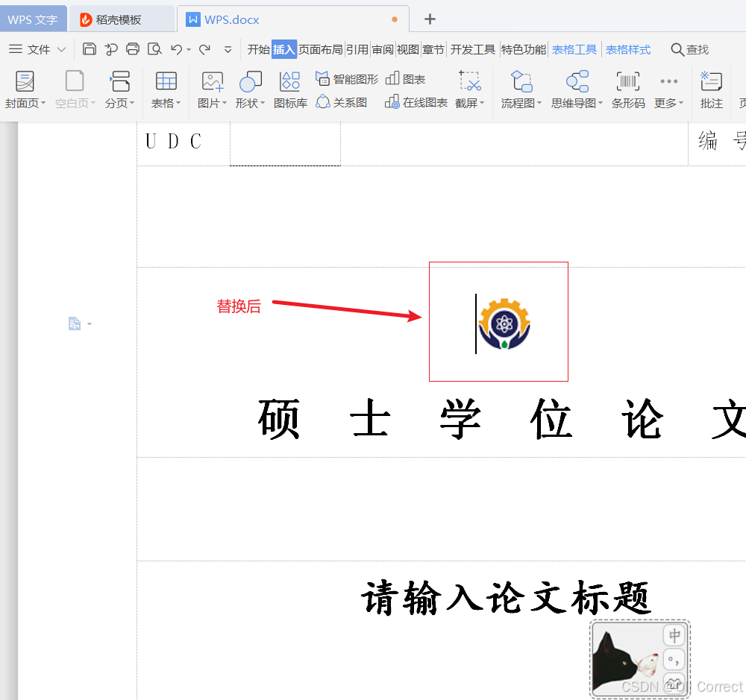Expand the 表格 dropdown arrow

point(178,103)
